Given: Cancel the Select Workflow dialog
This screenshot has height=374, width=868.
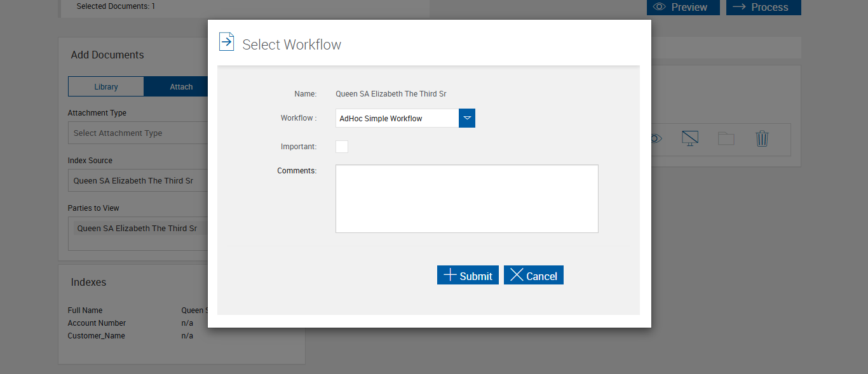Looking at the screenshot, I should pyautogui.click(x=534, y=275).
